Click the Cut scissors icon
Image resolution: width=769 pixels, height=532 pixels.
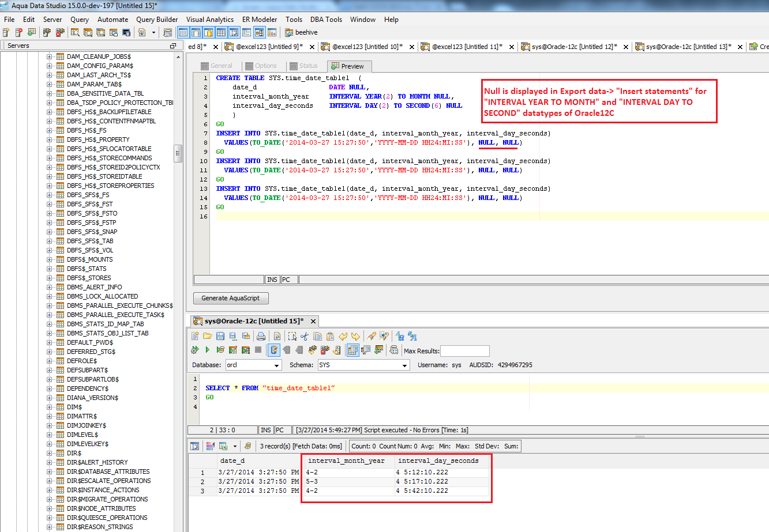click(305, 336)
